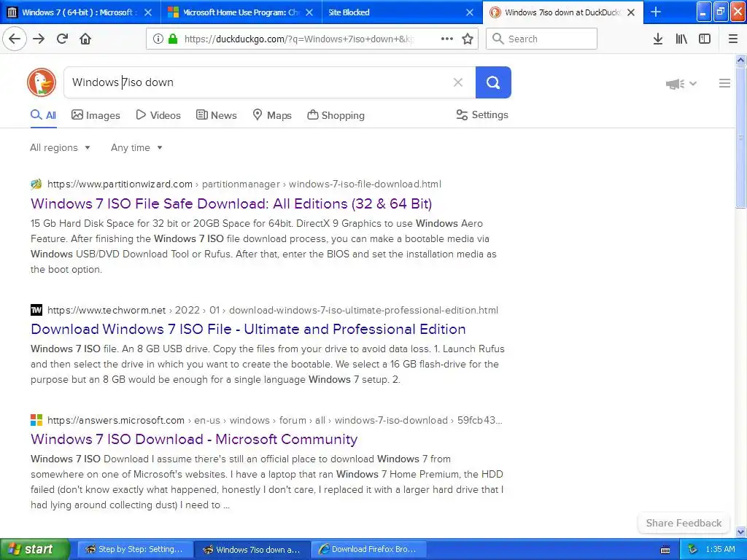The width and height of the screenshot is (747, 560).
Task: Submit search with blue magnifier button
Action: (493, 82)
